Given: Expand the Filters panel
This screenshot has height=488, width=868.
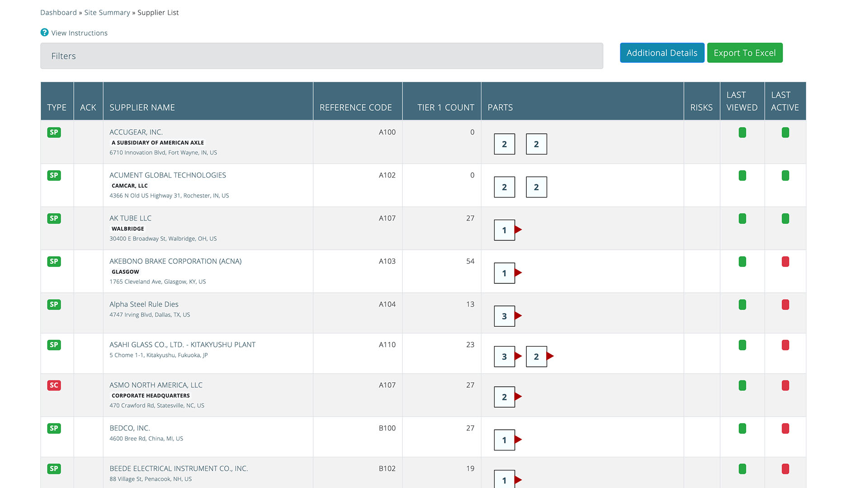Looking at the screenshot, I should coord(321,56).
